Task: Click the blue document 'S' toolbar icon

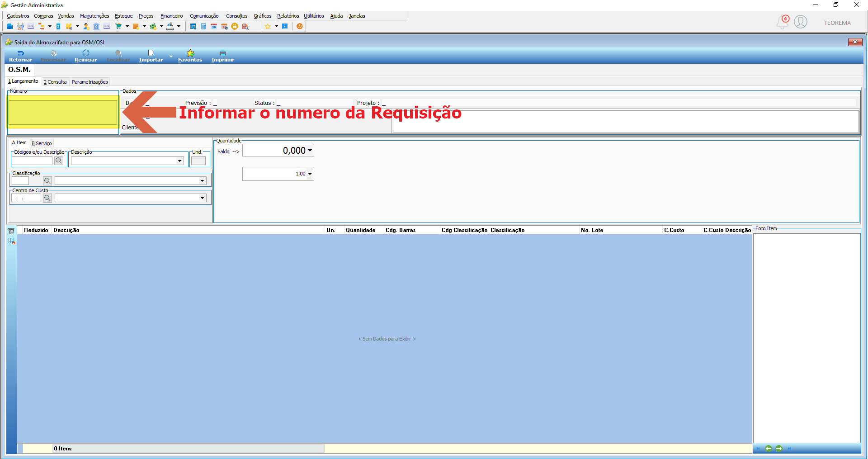Action: click(x=58, y=26)
